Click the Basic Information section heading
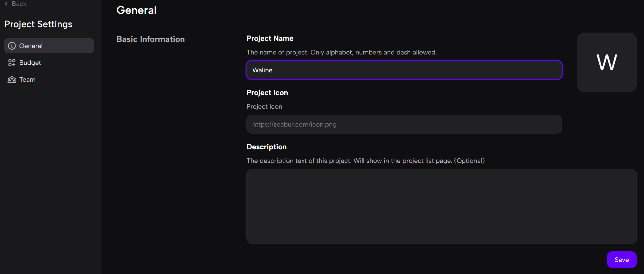This screenshot has width=644, height=274. 151,39
